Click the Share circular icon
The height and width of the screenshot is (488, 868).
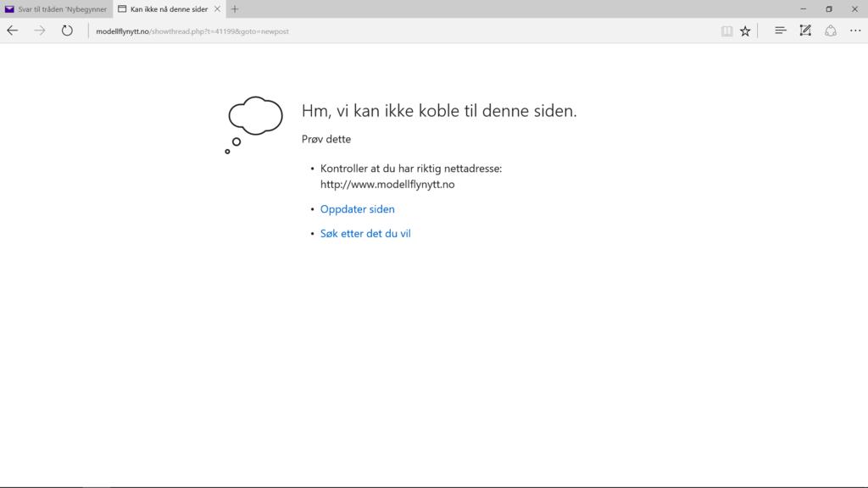(x=831, y=30)
